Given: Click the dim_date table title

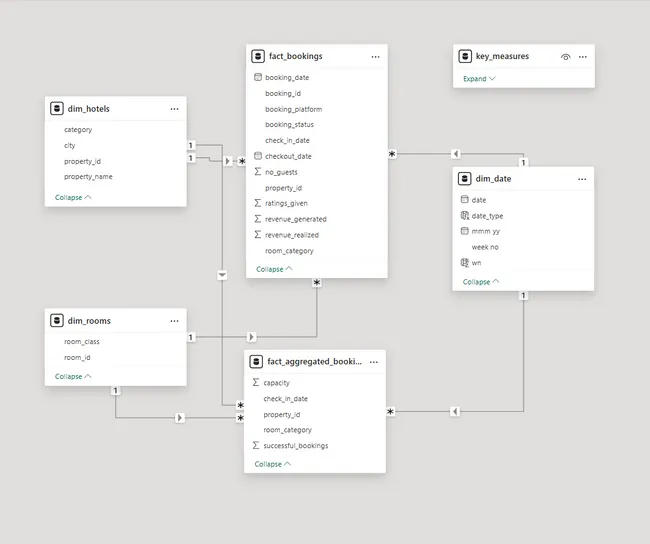Looking at the screenshot, I should pos(493,179).
